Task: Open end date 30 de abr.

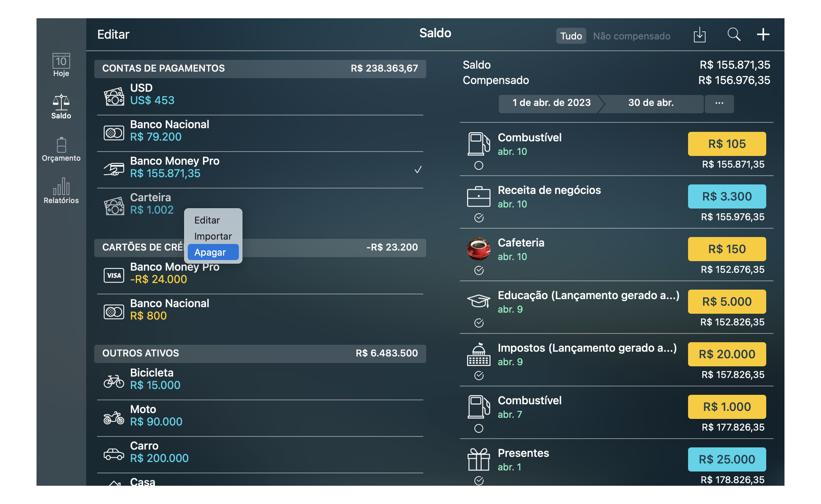Action: click(651, 103)
